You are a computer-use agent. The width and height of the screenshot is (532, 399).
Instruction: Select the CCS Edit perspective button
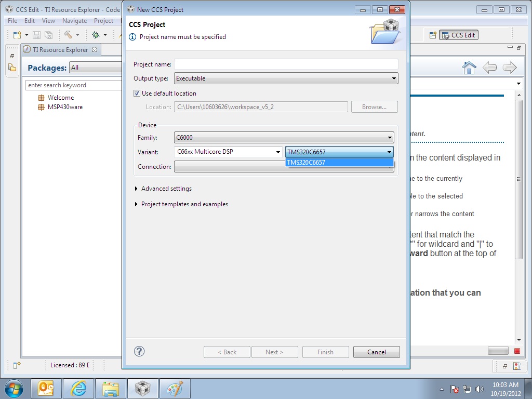coord(459,35)
